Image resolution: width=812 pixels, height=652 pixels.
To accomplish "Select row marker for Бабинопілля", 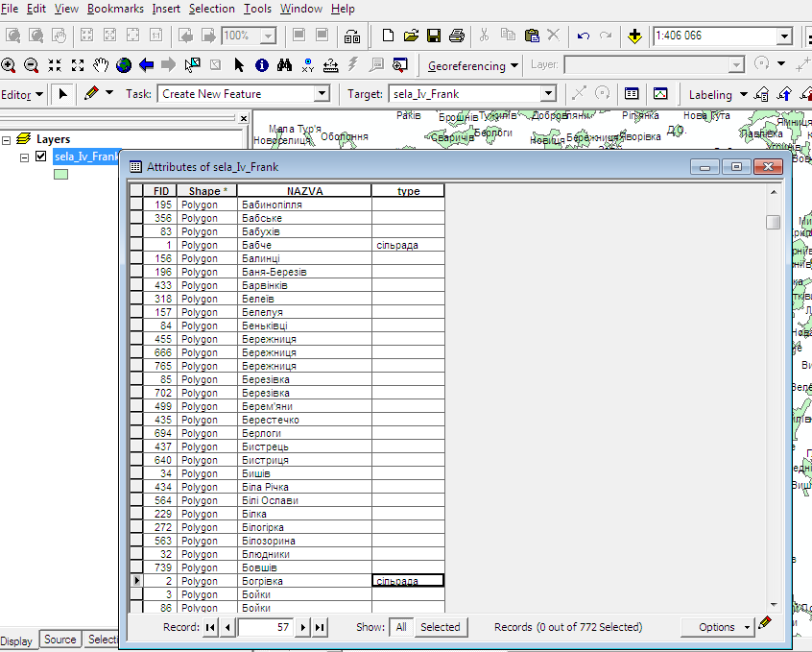I will tap(136, 205).
